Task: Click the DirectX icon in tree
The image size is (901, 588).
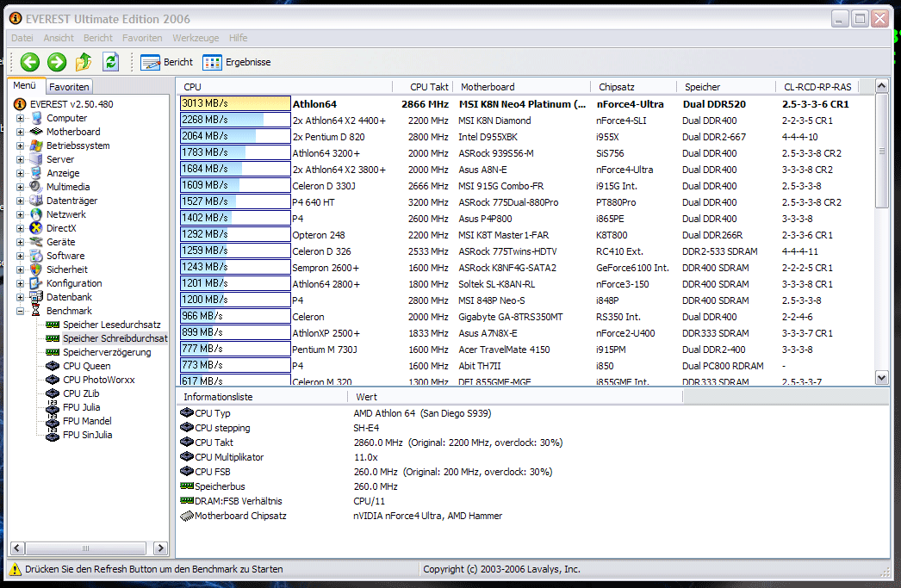Action: pos(36,228)
